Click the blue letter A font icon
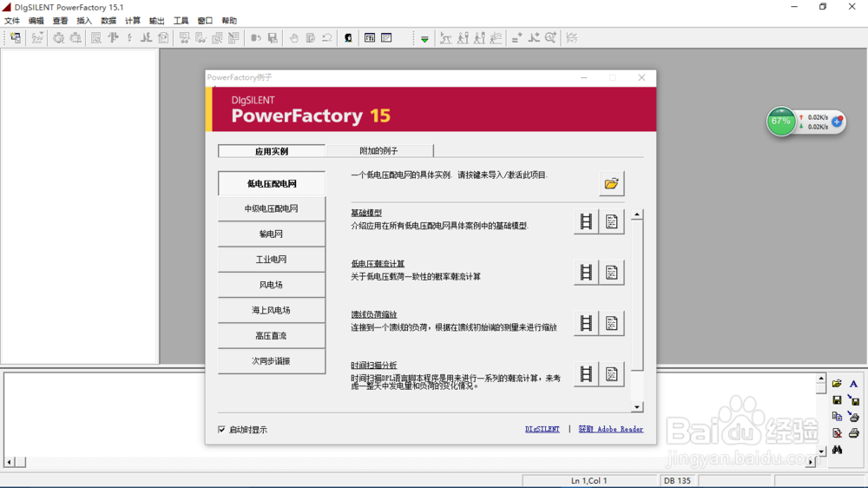Screen dimensions: 868x488 853,383
